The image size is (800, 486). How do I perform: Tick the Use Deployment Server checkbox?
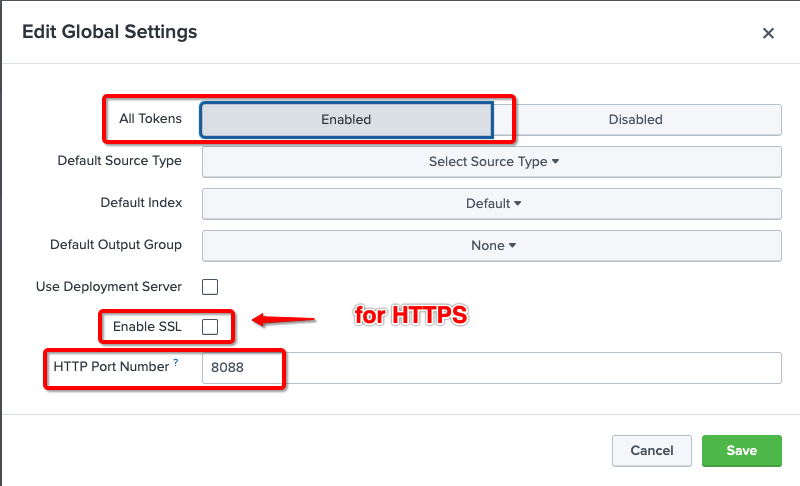210,287
